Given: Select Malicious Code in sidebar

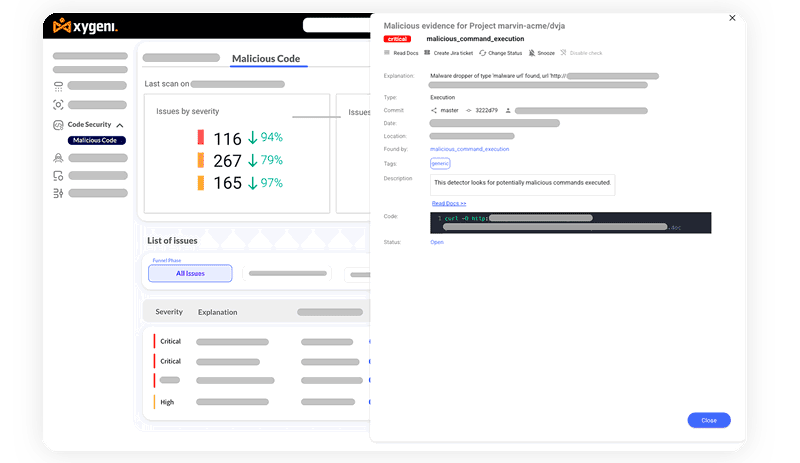Looking at the screenshot, I should pos(96,140).
